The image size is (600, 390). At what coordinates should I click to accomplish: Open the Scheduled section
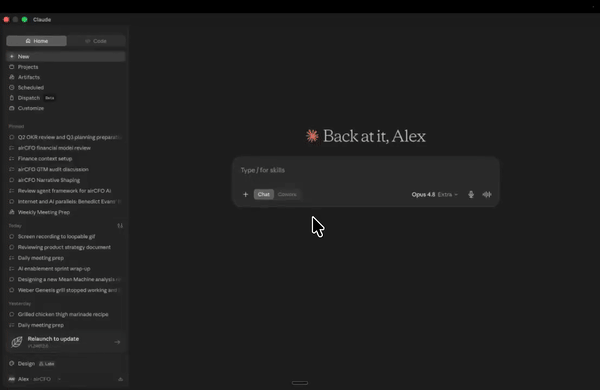66,88
